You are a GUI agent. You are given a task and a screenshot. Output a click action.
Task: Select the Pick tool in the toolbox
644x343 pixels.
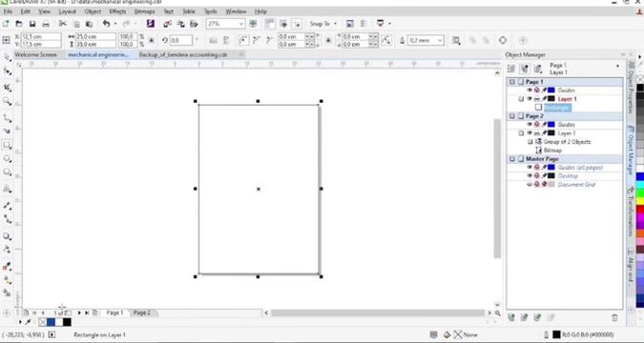7,57
